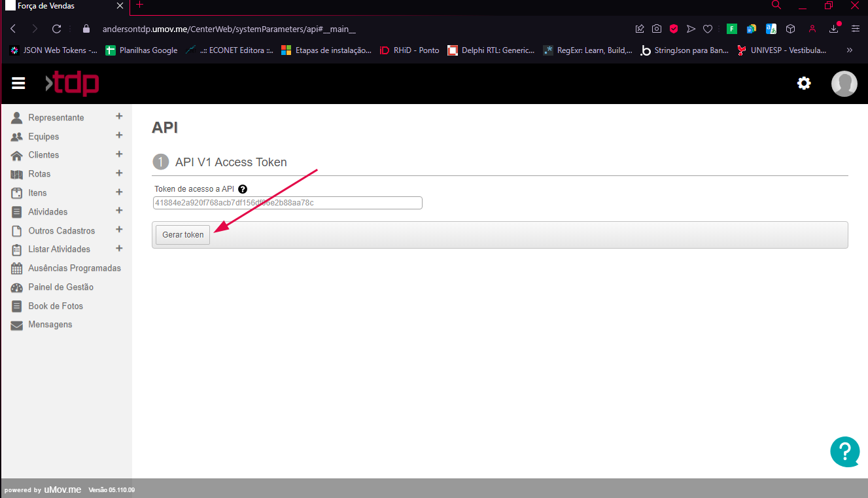
Task: Click the API access token input field
Action: [x=287, y=203]
